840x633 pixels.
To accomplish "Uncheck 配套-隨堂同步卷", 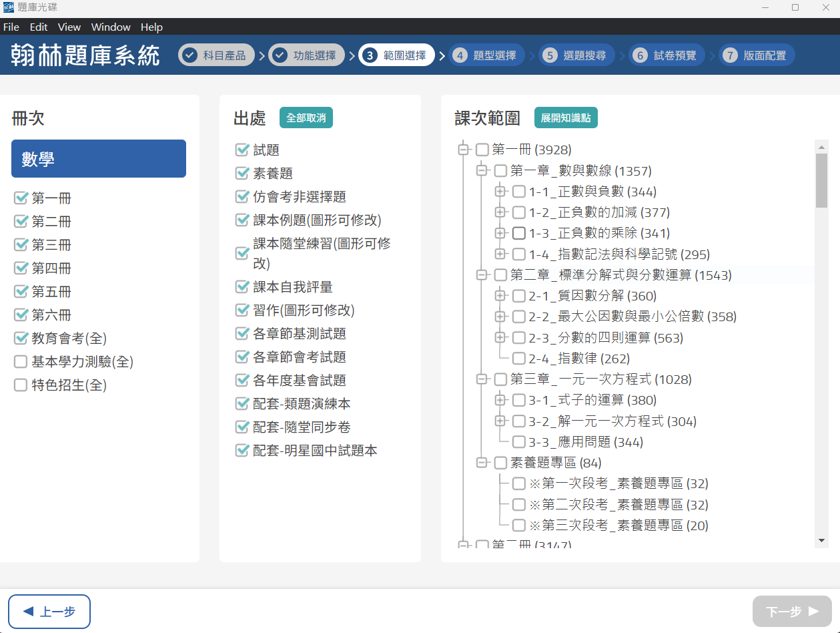I will 242,427.
